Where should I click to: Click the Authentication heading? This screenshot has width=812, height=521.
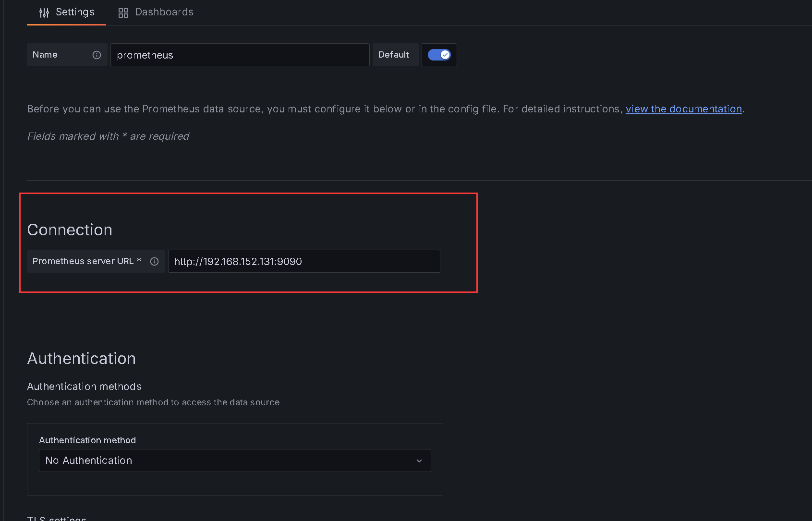pos(82,359)
